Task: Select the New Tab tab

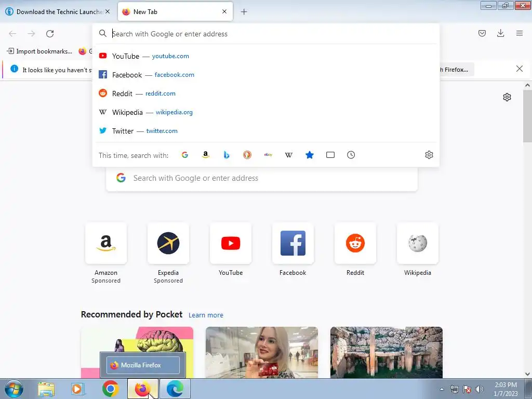Action: (175, 12)
